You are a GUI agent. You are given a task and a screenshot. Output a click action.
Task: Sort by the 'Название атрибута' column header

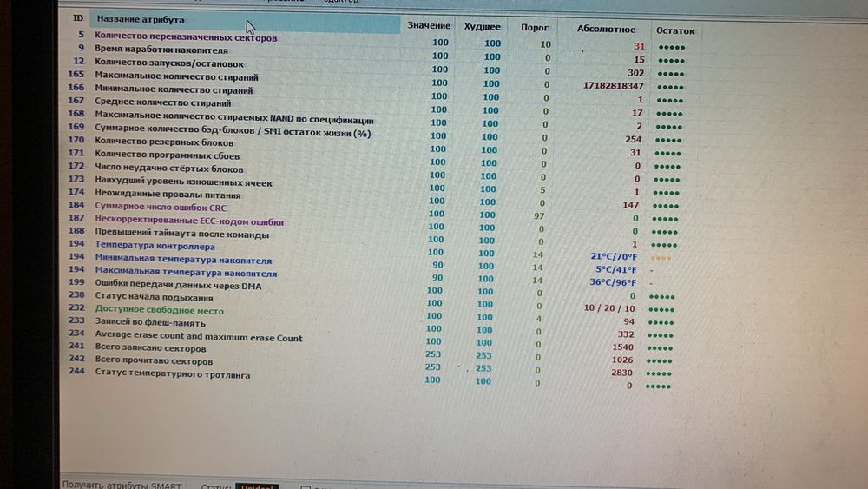(x=244, y=22)
